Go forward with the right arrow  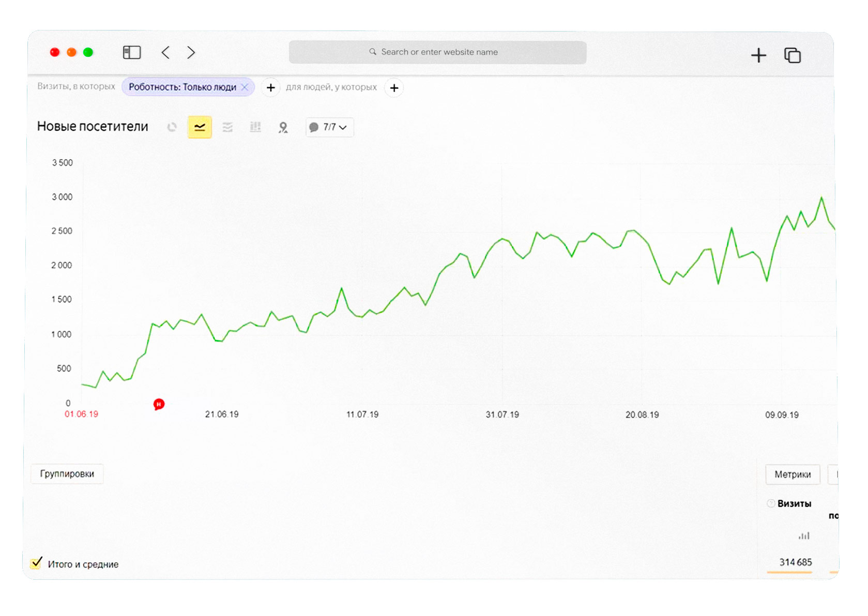click(191, 52)
